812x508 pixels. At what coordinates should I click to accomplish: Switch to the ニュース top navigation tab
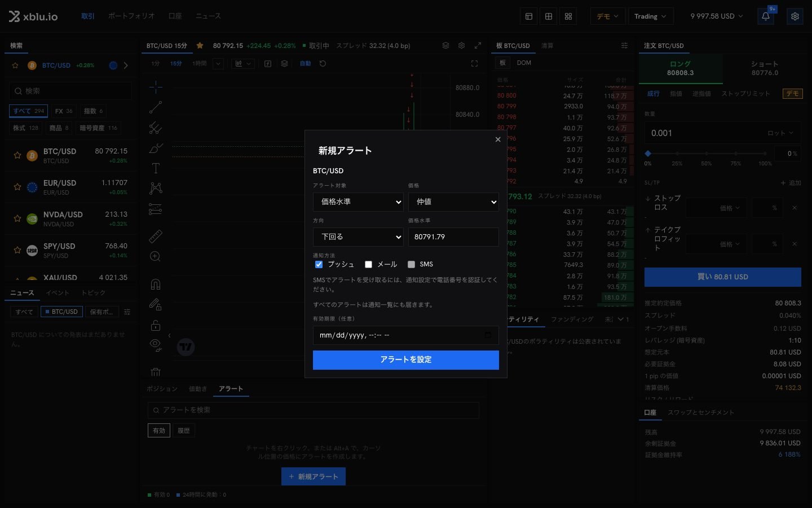click(x=208, y=16)
